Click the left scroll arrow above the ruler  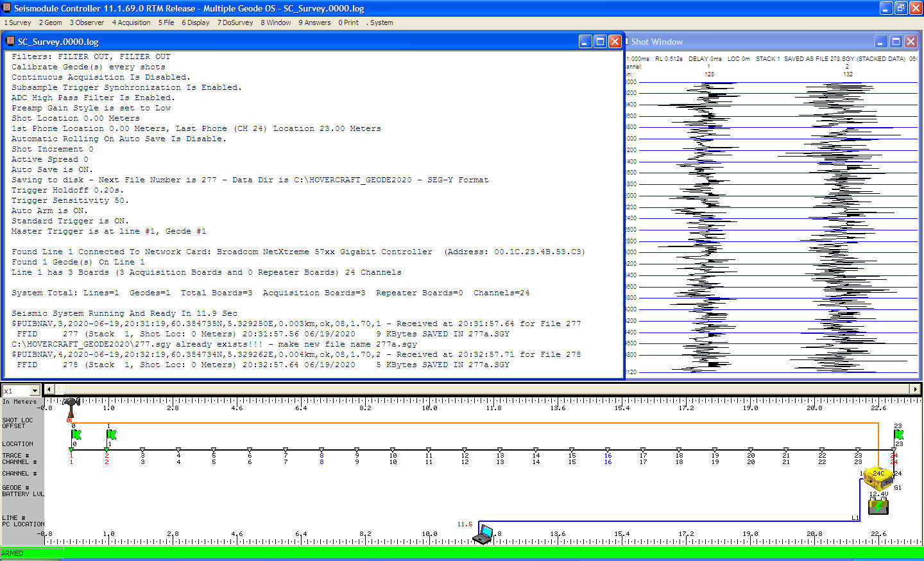[49, 389]
